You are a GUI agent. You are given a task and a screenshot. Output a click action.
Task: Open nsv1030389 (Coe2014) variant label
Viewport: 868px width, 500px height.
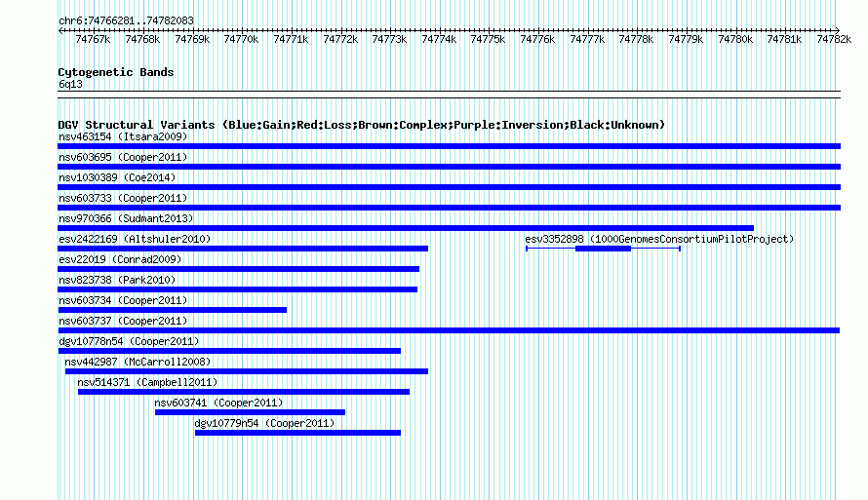pos(117,177)
